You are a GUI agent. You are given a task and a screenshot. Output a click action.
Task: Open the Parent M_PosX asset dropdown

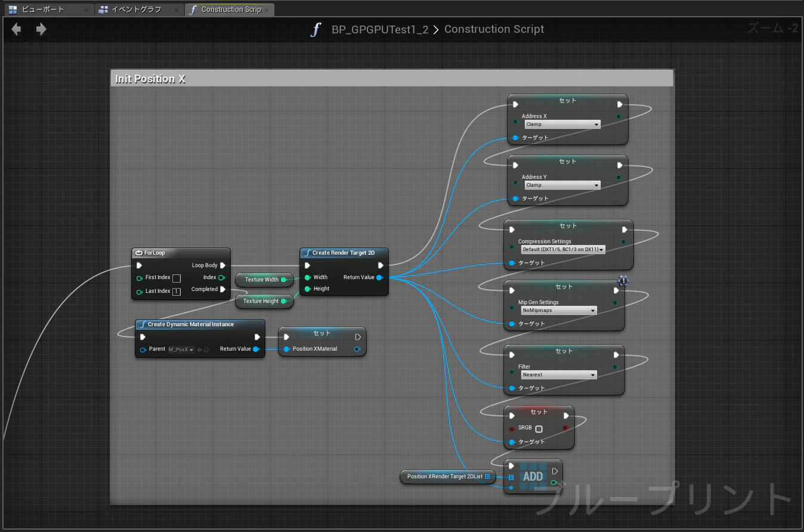coord(181,349)
